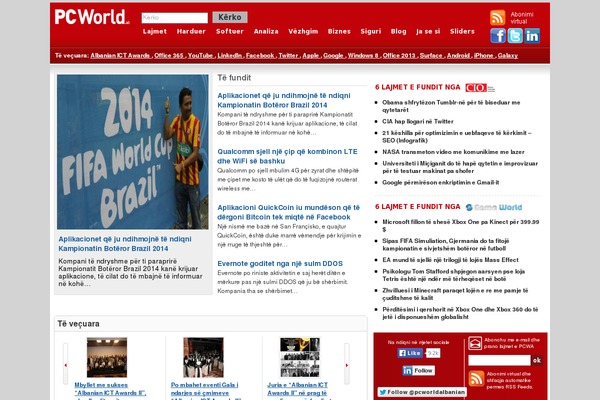The height and width of the screenshot is (400, 600).
Task: Open Xbox One without Kinect news item
Action: tap(460, 225)
